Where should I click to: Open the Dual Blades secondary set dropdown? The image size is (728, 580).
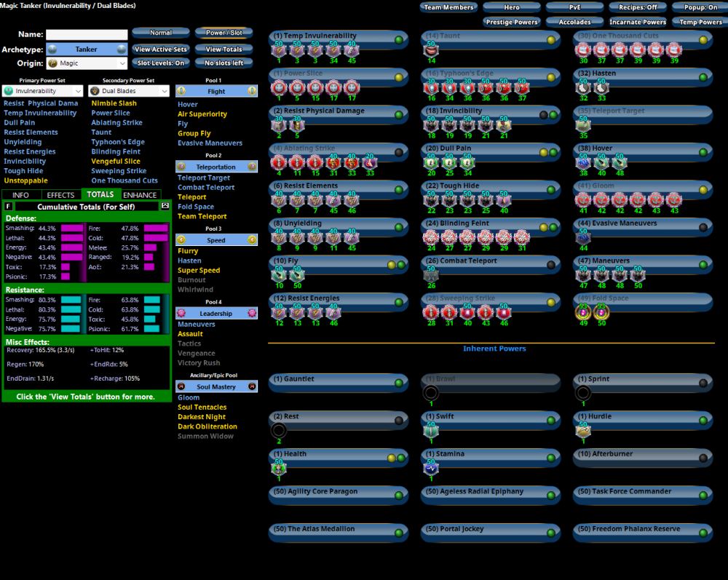[x=129, y=91]
